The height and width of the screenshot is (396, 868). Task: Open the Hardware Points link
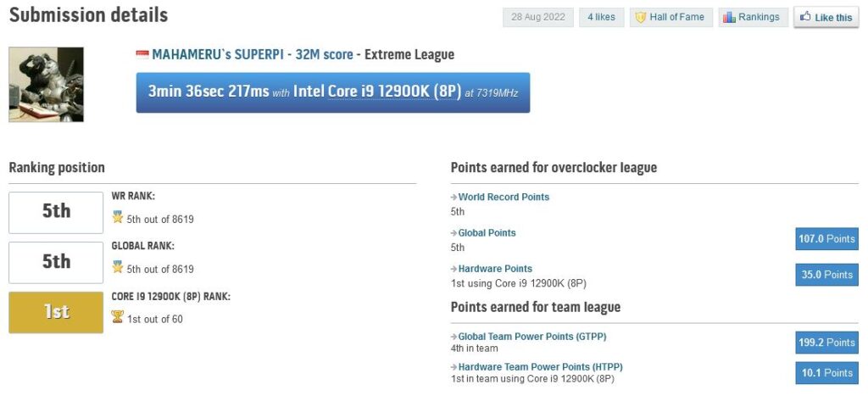495,269
